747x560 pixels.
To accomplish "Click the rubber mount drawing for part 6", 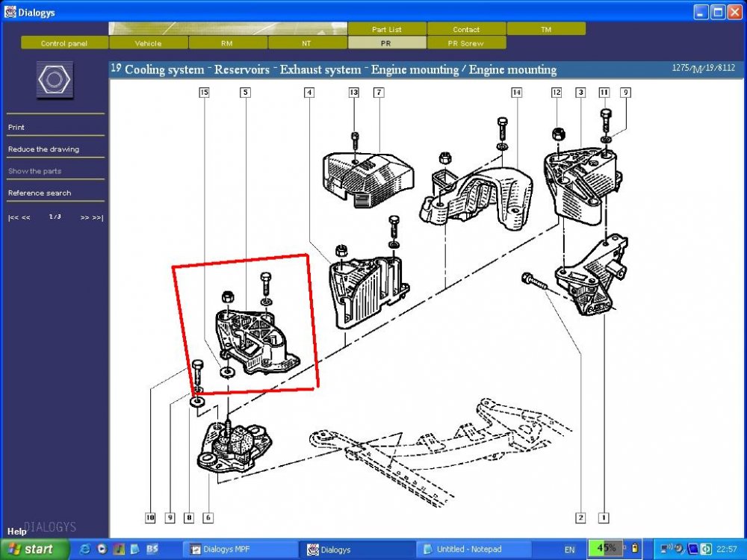I will pyautogui.click(x=235, y=447).
